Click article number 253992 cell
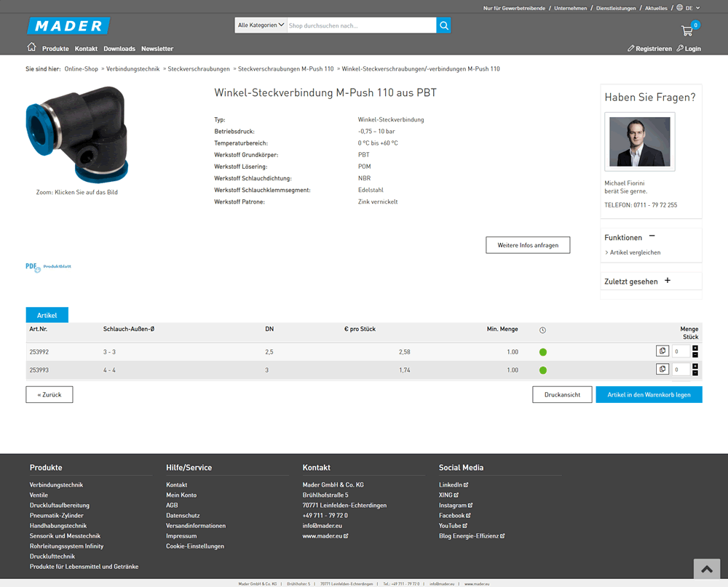The height and width of the screenshot is (587, 728). pos(39,352)
